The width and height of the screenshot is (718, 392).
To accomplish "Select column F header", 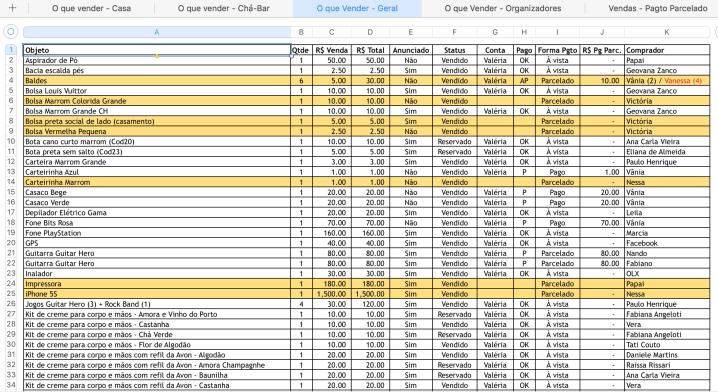I will click(454, 32).
